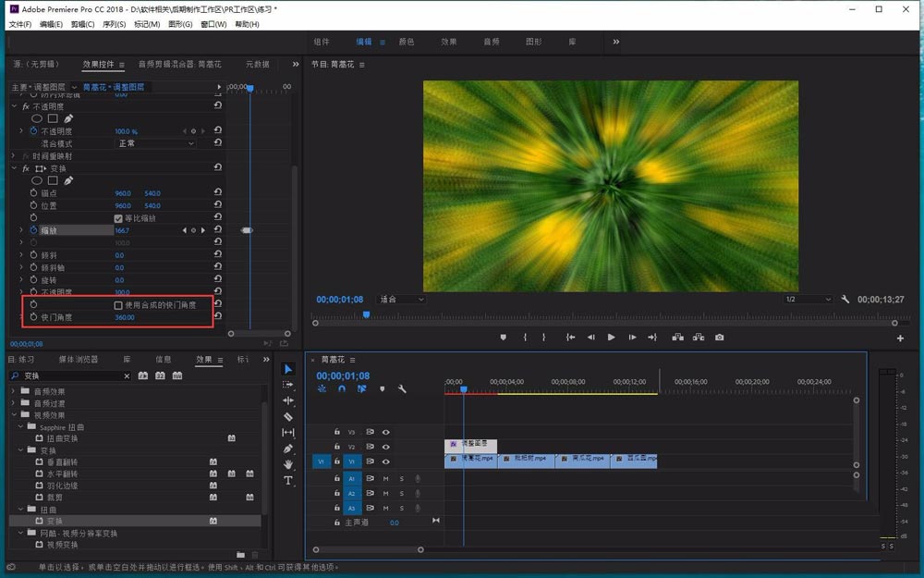Screen dimensions: 924x578
Task: Toggle the timeline Snap magnet icon
Action: pos(342,389)
